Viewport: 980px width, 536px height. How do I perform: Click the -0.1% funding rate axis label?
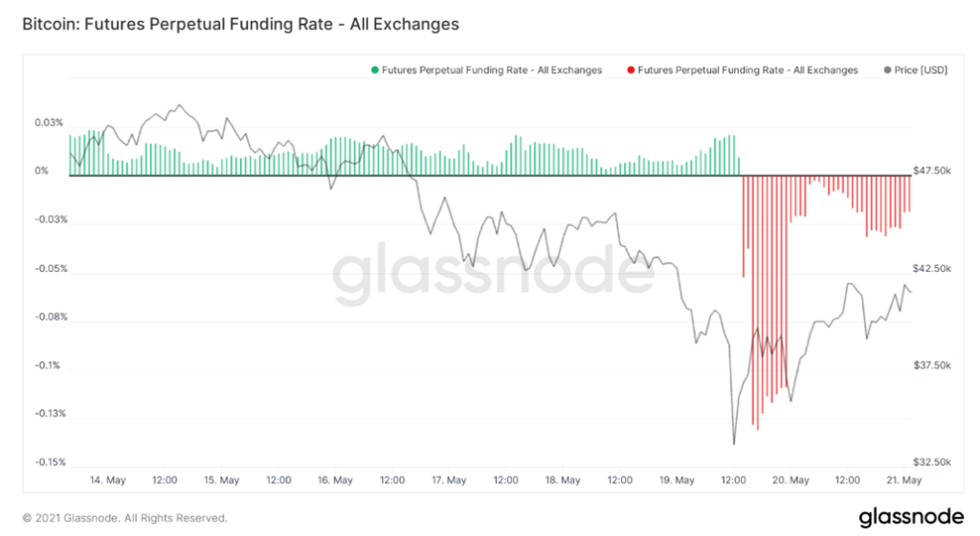(49, 366)
